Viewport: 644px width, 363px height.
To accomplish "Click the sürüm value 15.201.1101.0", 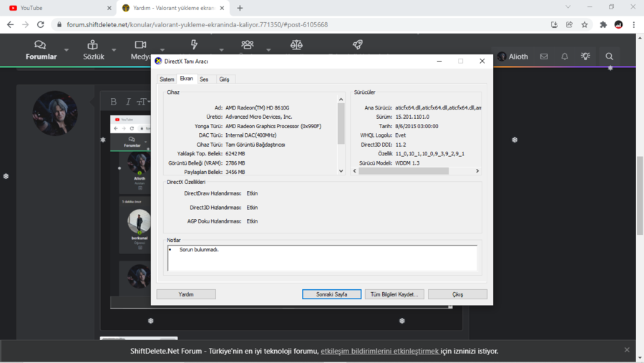I will pos(412,117).
